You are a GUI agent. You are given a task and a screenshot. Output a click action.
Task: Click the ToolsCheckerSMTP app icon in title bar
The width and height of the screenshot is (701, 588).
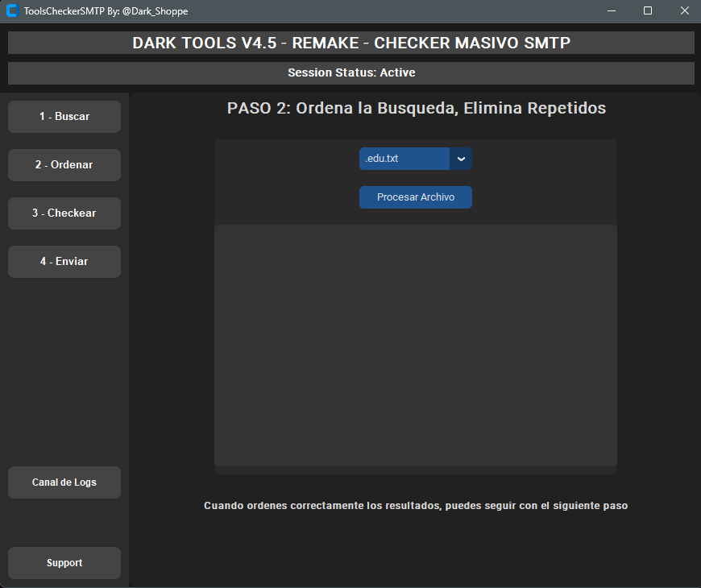click(11, 11)
